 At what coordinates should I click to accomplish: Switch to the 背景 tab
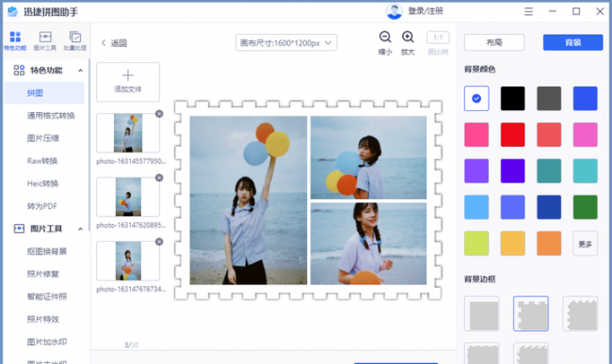click(573, 42)
